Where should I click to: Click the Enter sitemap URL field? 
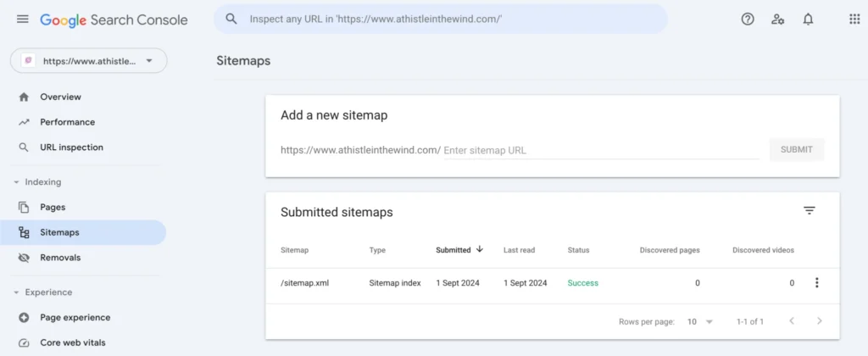pyautogui.click(x=600, y=151)
